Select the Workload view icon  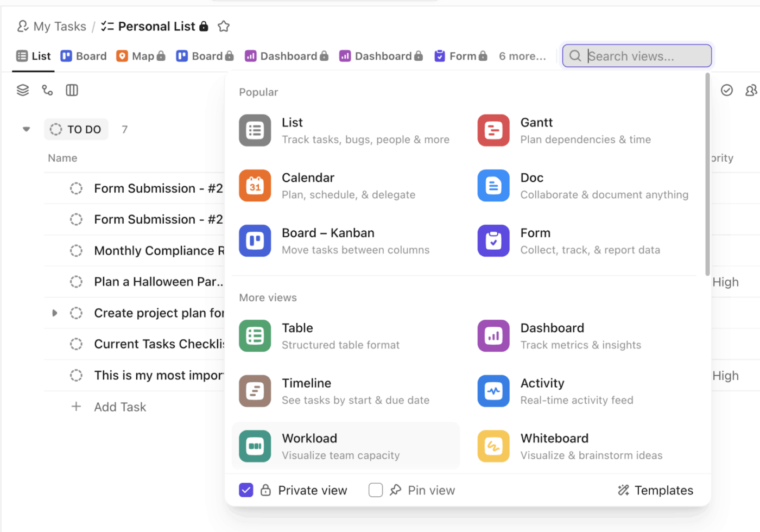pos(255,446)
